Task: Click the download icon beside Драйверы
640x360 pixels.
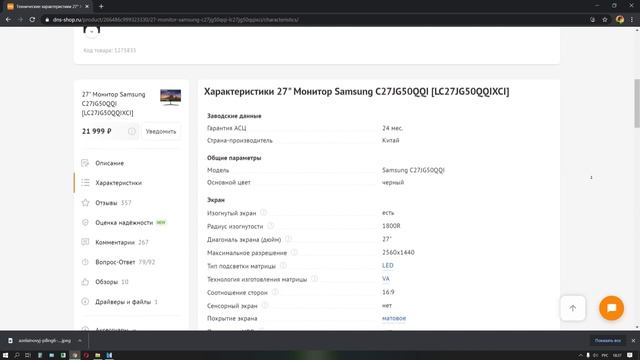Action: tap(85, 302)
